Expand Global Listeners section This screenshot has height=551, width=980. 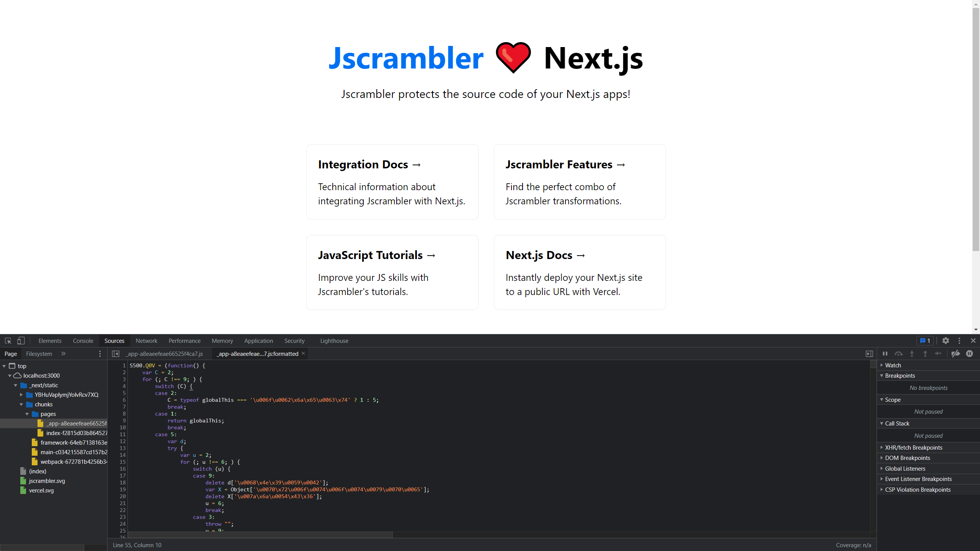tap(928, 468)
